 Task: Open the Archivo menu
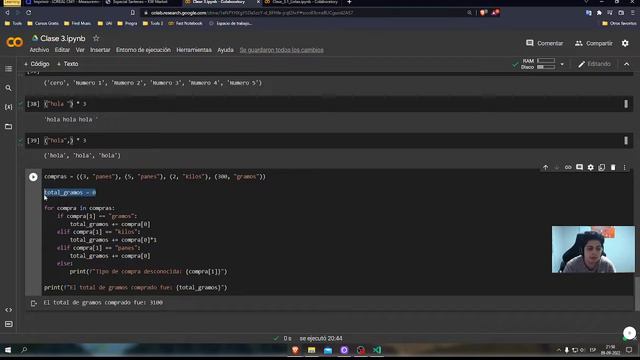pos(39,50)
